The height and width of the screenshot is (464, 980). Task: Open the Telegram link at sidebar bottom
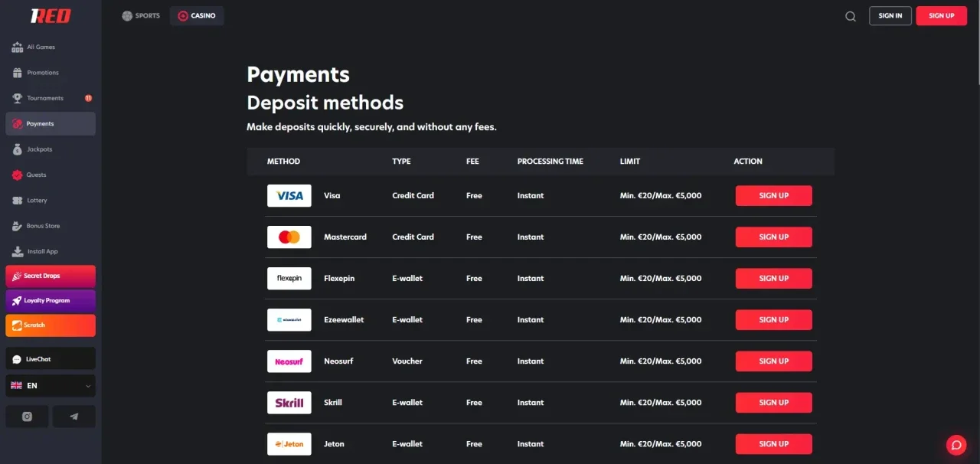point(73,416)
